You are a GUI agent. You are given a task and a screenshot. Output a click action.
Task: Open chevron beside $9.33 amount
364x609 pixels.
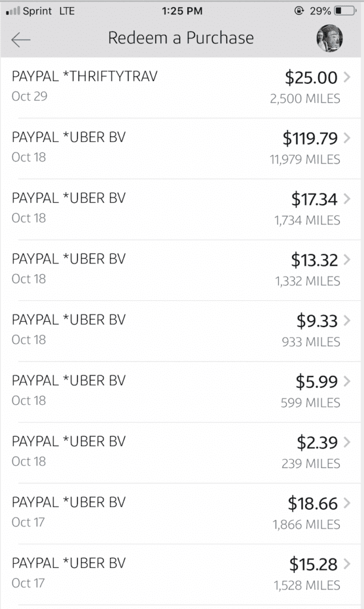tap(347, 321)
